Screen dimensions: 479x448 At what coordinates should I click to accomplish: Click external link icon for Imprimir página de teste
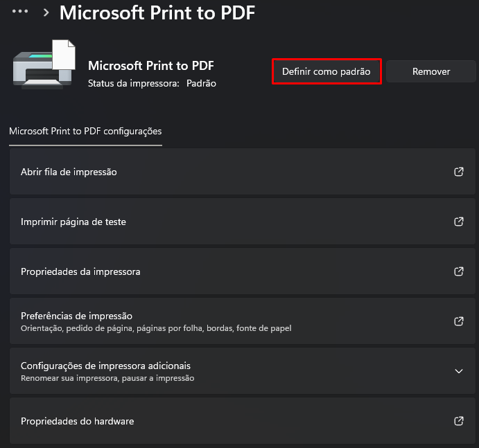458,222
